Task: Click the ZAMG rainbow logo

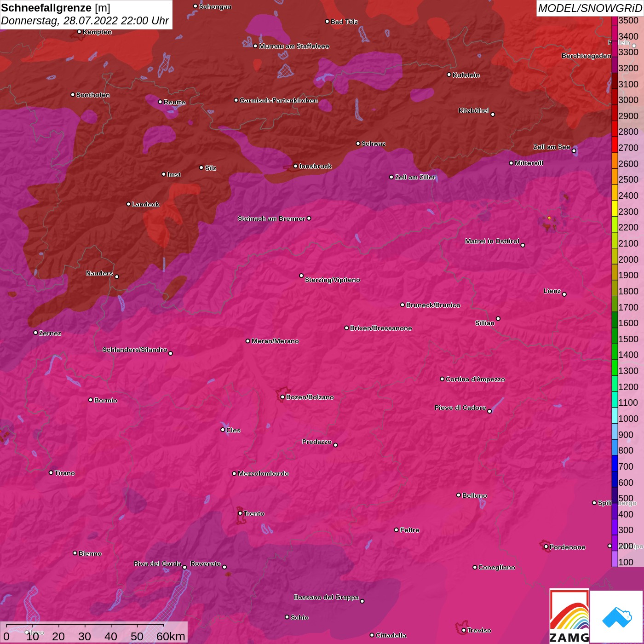Action: tap(569, 616)
